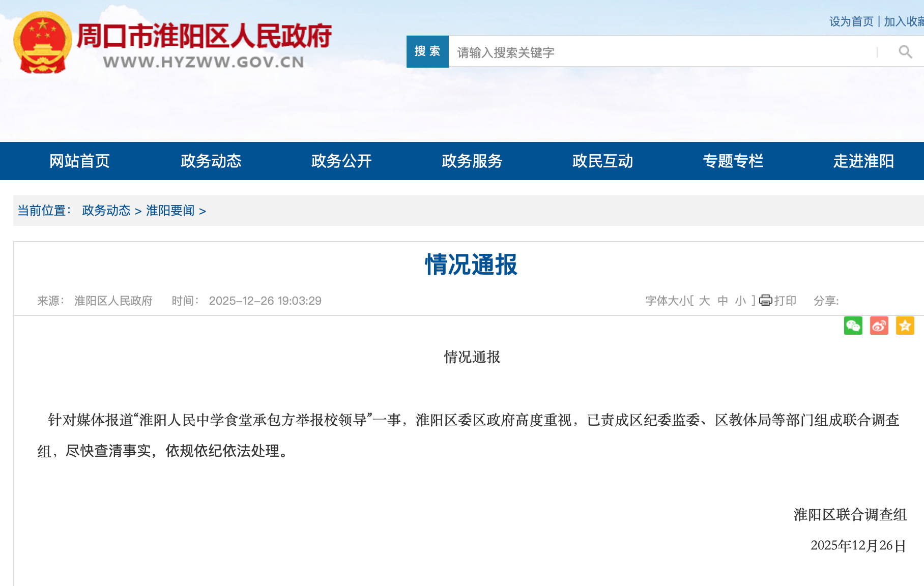Share article via Weibo icon

pos(879,326)
